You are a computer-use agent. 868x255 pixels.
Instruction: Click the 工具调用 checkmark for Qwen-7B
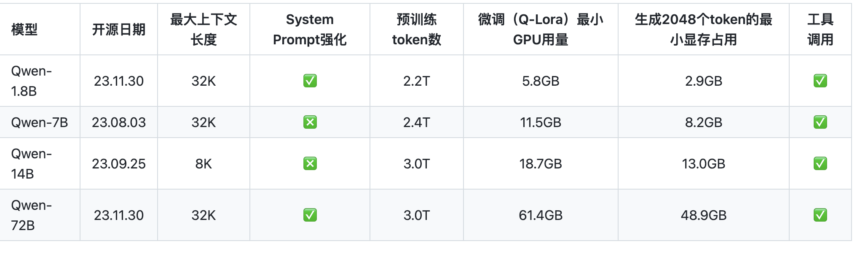pyautogui.click(x=820, y=122)
